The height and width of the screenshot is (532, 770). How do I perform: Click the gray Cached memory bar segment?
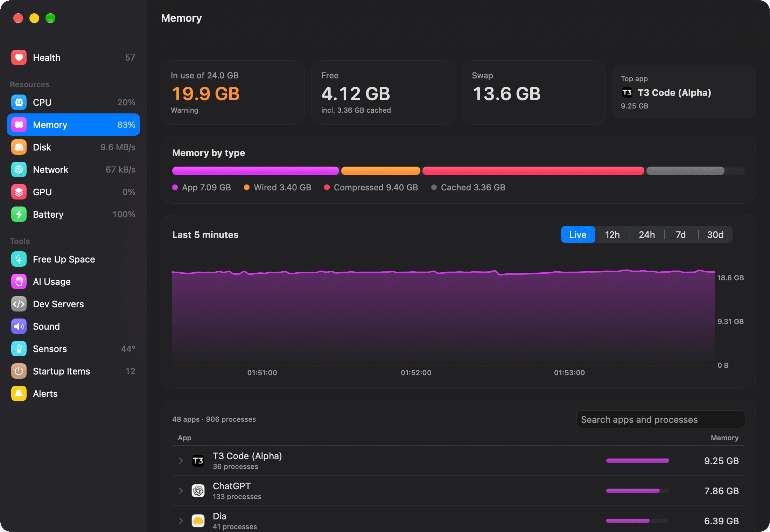coord(685,171)
